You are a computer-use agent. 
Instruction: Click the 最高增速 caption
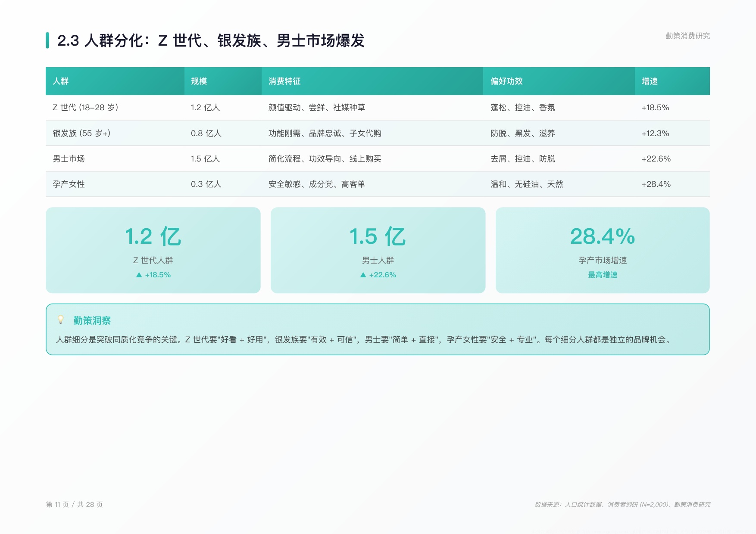[603, 275]
